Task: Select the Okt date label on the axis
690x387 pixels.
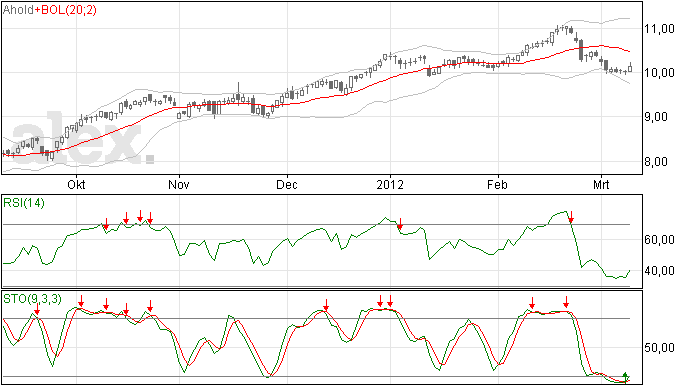Action: pyautogui.click(x=76, y=185)
